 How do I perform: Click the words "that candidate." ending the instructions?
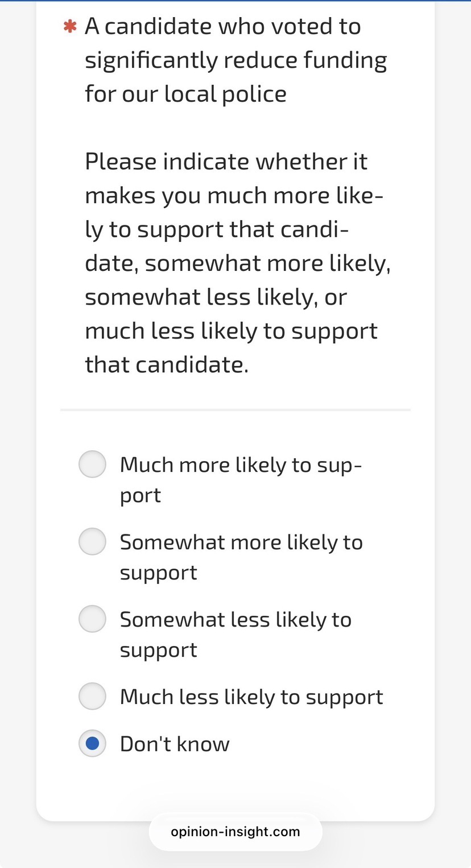(167, 365)
